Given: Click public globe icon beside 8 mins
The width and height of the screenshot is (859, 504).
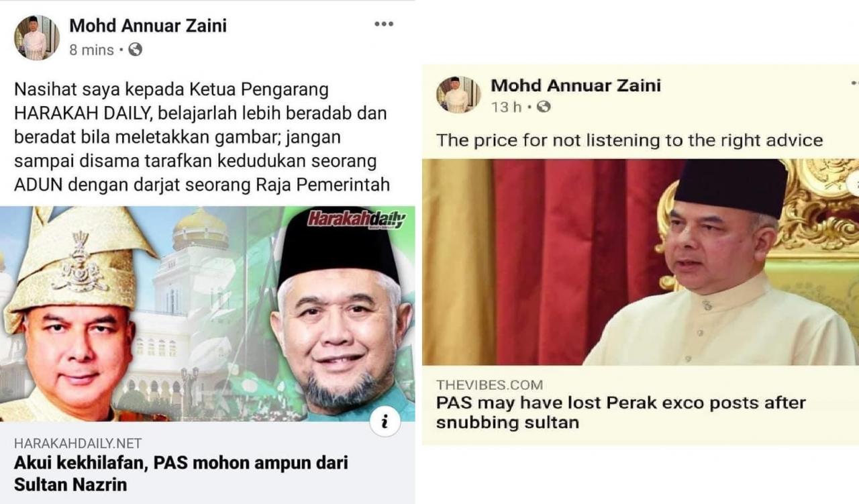Looking at the screenshot, I should (136, 49).
